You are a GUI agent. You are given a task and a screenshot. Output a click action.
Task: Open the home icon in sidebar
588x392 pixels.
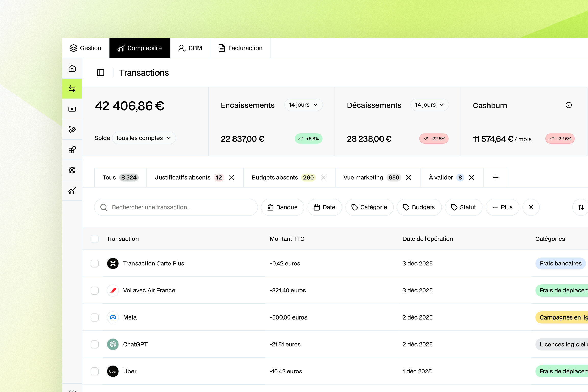tap(72, 68)
